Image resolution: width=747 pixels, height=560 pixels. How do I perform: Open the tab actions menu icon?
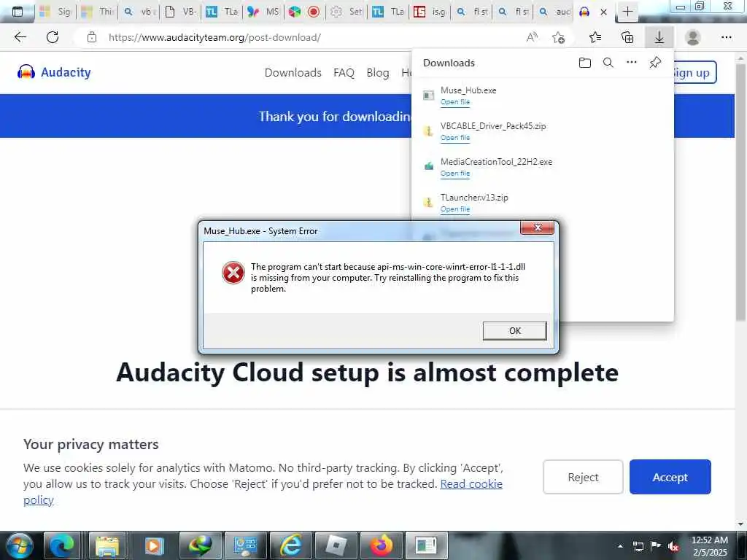[18, 12]
